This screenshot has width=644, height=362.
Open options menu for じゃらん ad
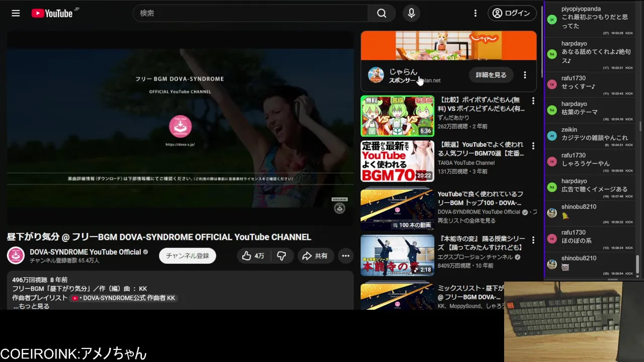pos(525,75)
